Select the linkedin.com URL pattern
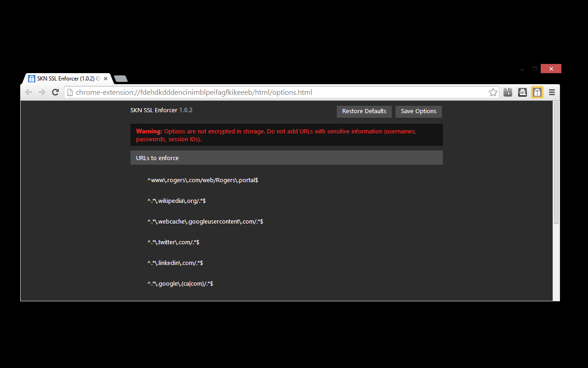588x368 pixels. point(175,263)
